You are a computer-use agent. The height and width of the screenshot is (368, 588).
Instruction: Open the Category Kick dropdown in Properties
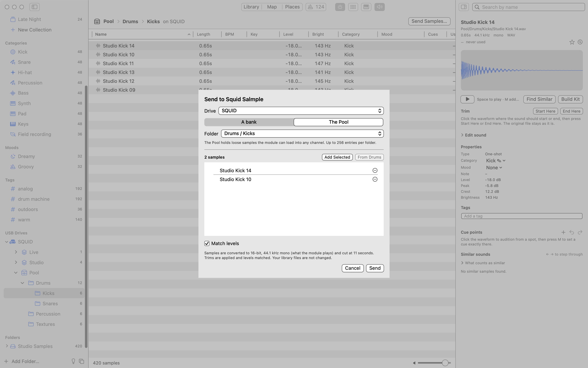pos(496,161)
